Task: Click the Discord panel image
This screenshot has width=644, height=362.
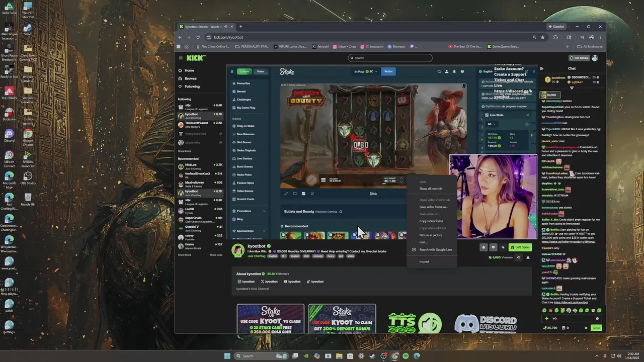Action: [x=486, y=324]
